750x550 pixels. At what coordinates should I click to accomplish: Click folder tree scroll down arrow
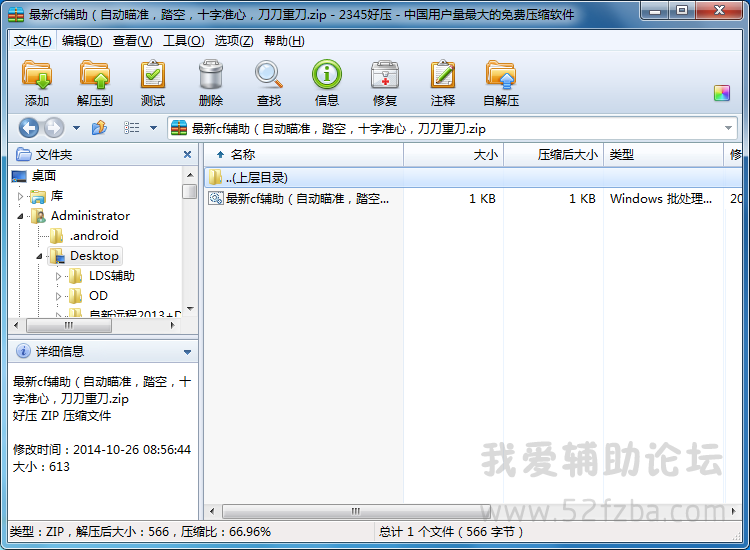point(190,308)
